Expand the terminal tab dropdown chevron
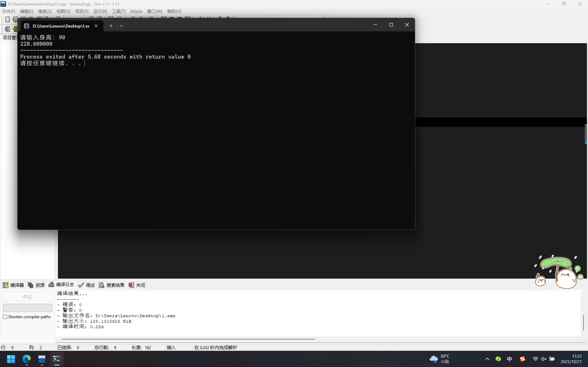The image size is (588, 367). [122, 26]
